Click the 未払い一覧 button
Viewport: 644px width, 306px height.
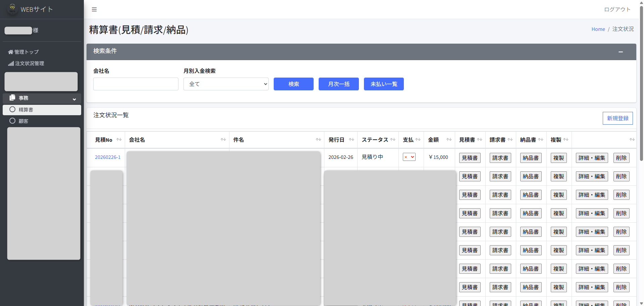(384, 84)
